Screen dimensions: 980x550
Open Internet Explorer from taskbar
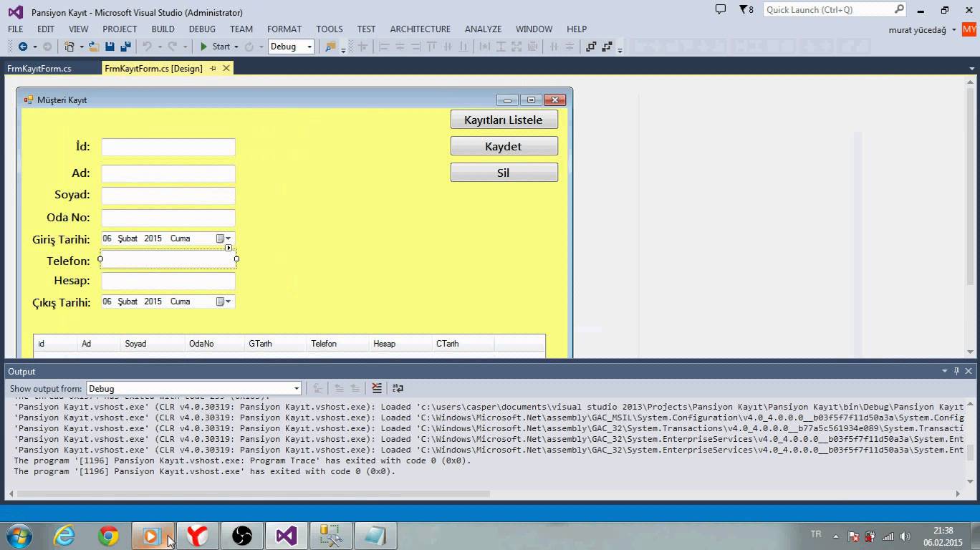(64, 536)
